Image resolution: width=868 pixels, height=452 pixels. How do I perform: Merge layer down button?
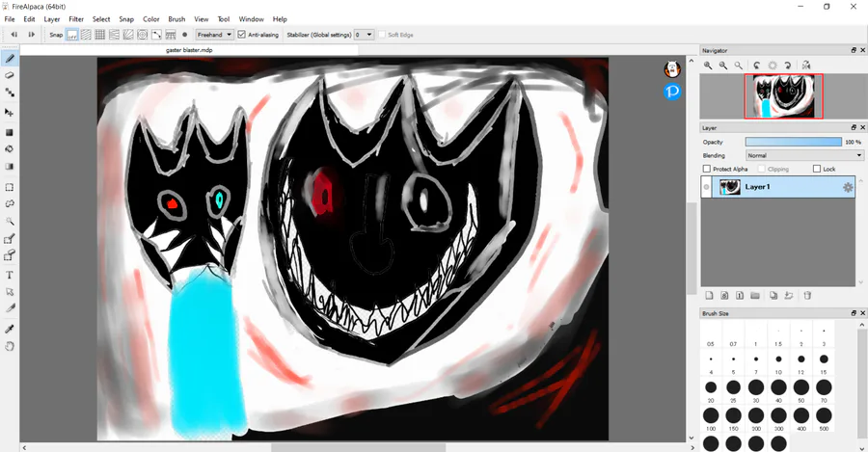pyautogui.click(x=789, y=296)
